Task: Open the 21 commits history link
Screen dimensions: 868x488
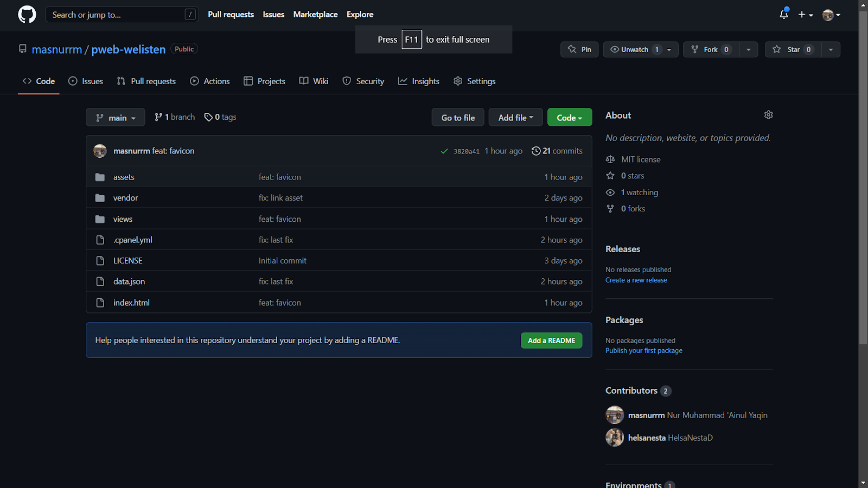Action: (x=557, y=151)
